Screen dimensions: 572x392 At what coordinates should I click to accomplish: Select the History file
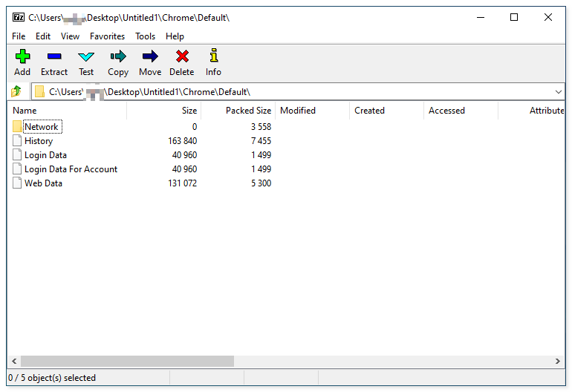point(39,141)
